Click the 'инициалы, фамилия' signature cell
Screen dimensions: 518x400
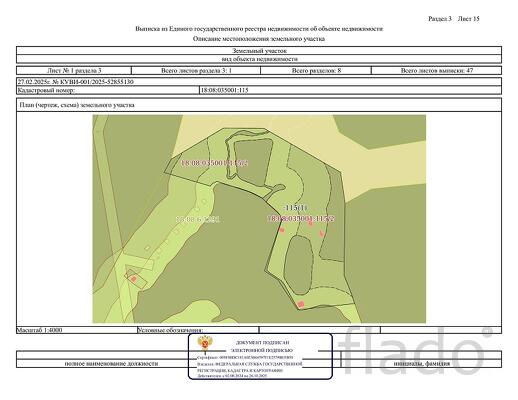(422, 363)
